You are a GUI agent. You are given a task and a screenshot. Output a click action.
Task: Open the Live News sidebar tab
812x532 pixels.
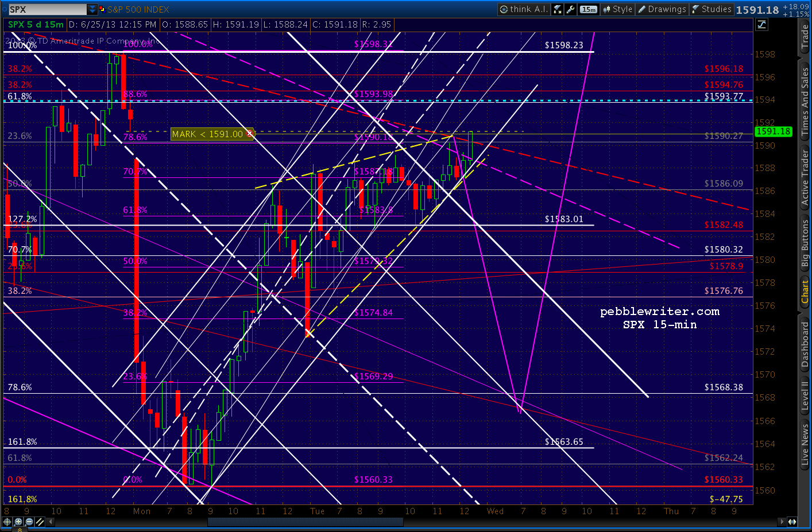click(x=805, y=444)
